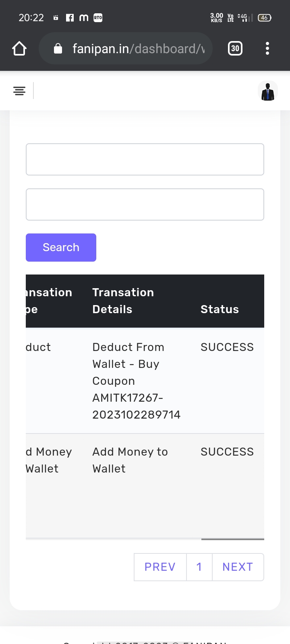Open the hamburger sidebar menu

point(19,91)
